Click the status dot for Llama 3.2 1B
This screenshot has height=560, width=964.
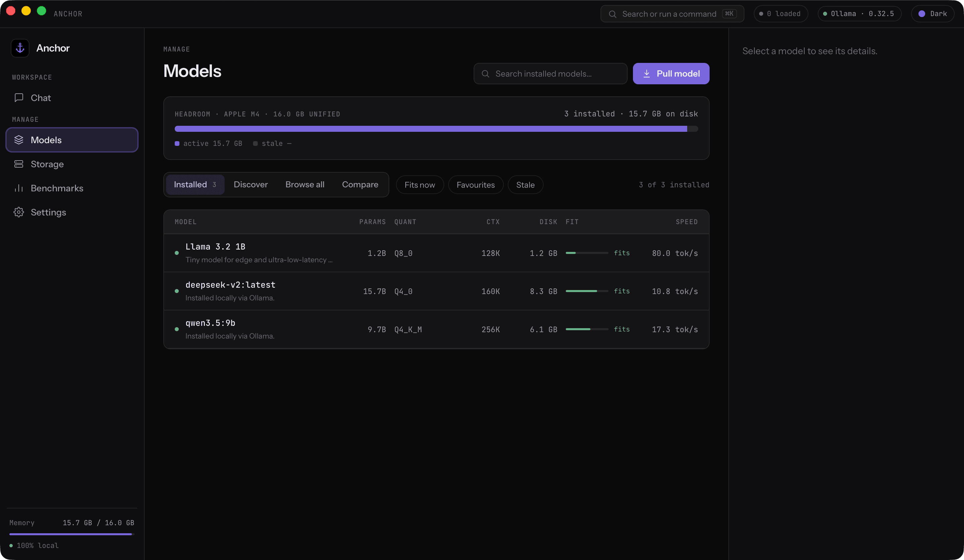pyautogui.click(x=177, y=253)
